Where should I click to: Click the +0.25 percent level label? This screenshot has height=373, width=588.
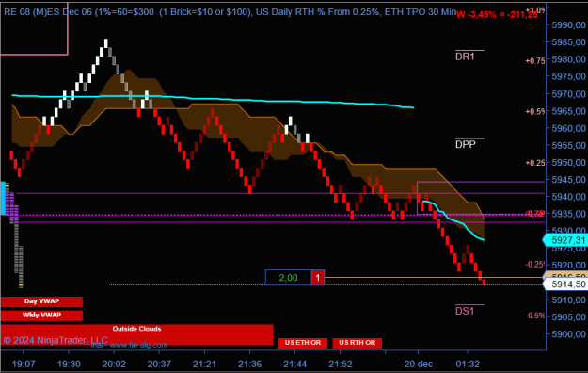pos(535,163)
